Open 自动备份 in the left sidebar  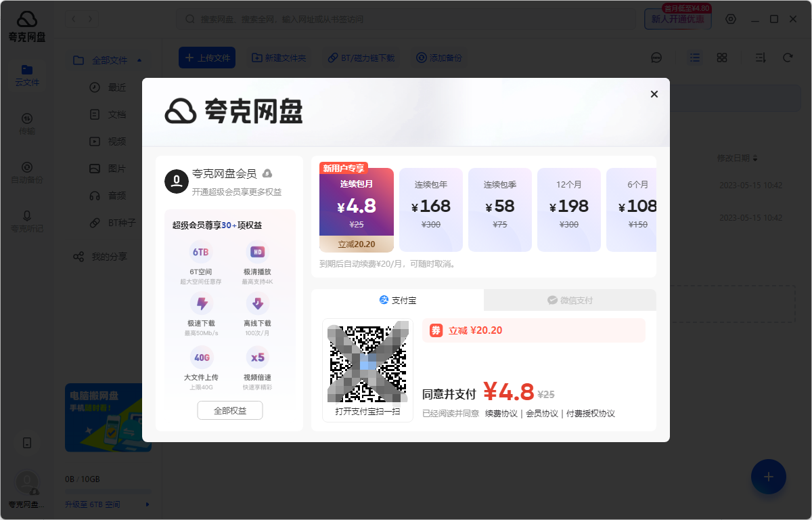click(x=27, y=173)
